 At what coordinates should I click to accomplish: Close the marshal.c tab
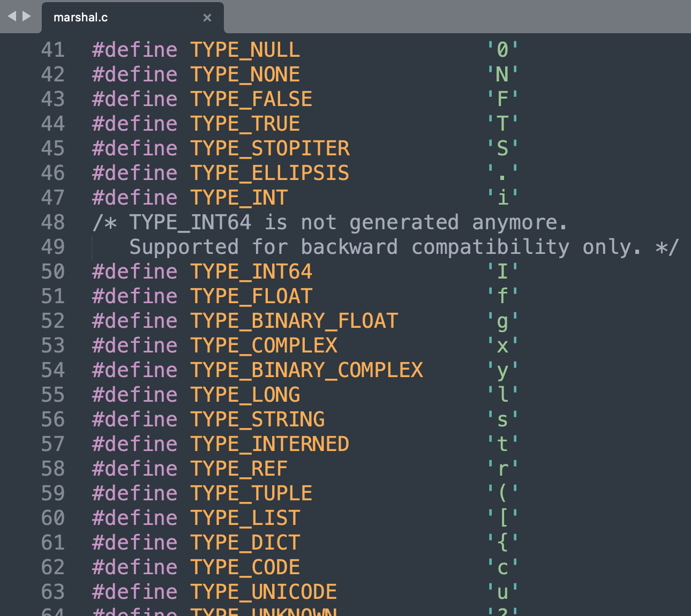pyautogui.click(x=207, y=18)
